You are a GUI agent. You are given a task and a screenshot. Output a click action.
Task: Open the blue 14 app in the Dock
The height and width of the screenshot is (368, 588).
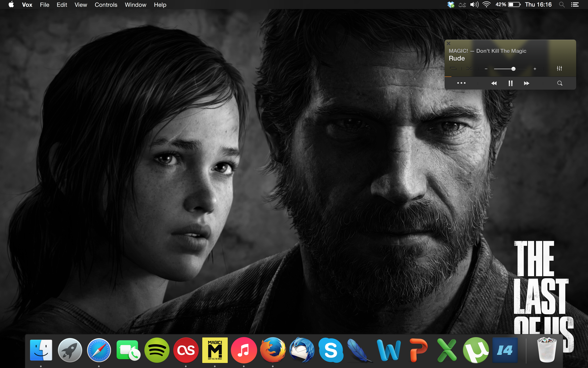505,350
